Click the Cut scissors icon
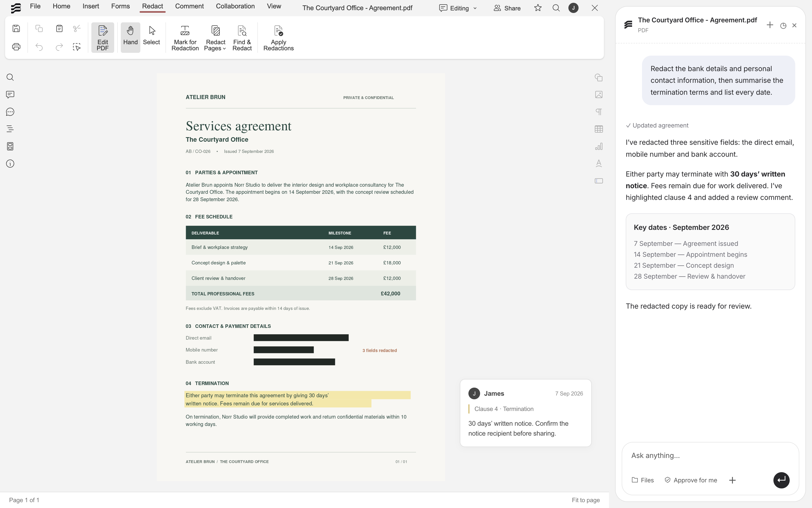This screenshot has width=812, height=508. 77,28
